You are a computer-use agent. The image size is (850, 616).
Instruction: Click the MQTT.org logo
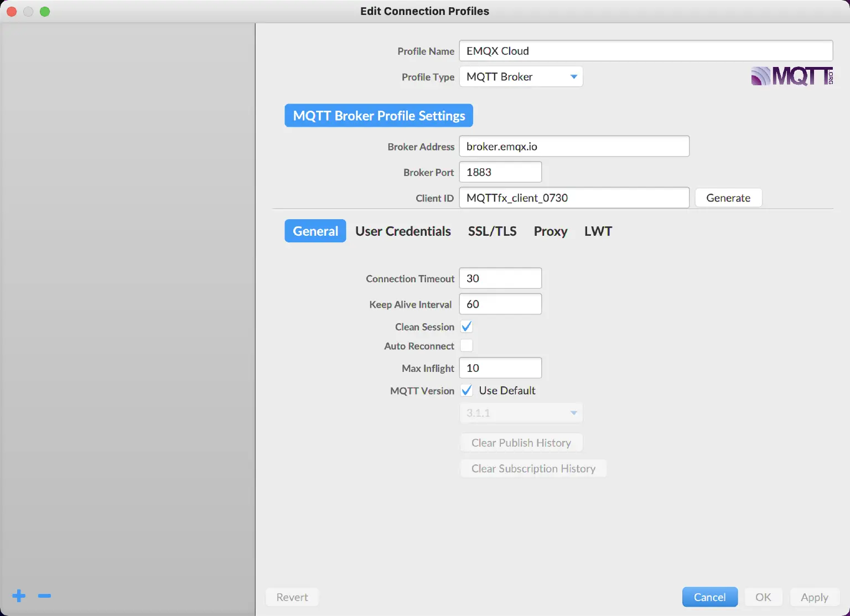(x=791, y=76)
